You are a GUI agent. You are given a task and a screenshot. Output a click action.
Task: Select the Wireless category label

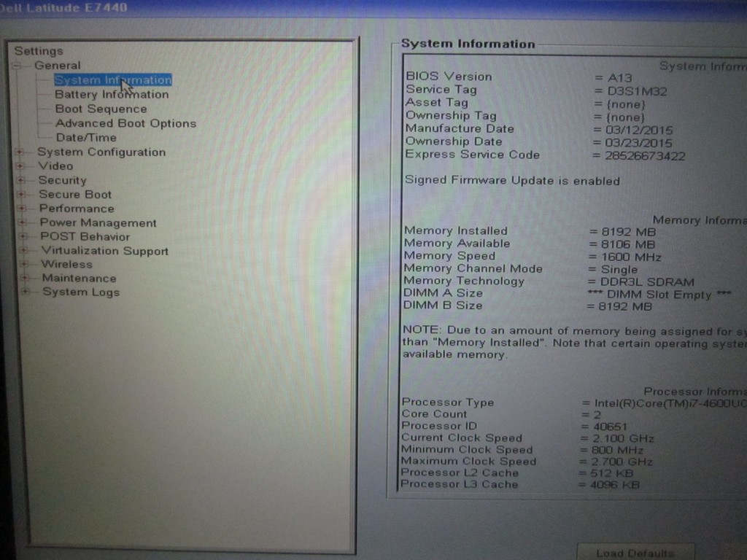tap(66, 264)
